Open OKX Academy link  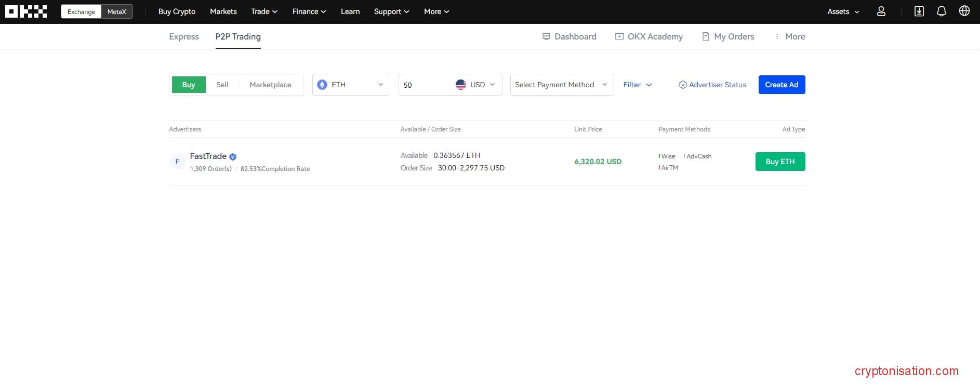click(x=649, y=36)
